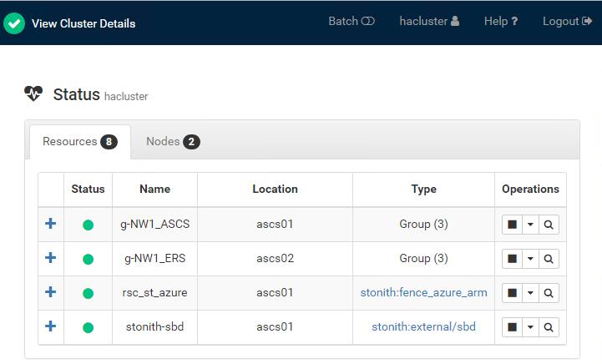This screenshot has width=602, height=364.
Task: Expand the g-NW1_ASCS group row
Action: 50,224
